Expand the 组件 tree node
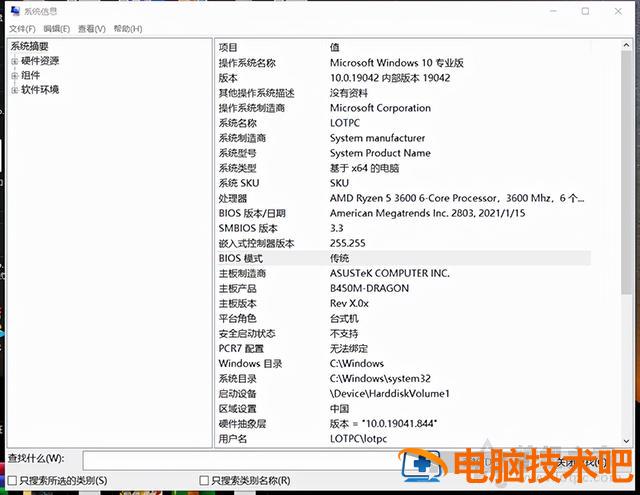The width and height of the screenshot is (640, 495). click(14, 76)
